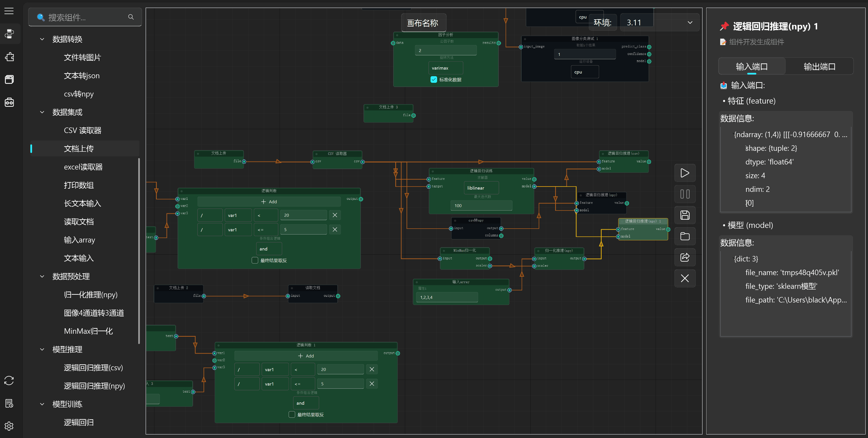Open the toolbox sidebar icon

point(9,102)
